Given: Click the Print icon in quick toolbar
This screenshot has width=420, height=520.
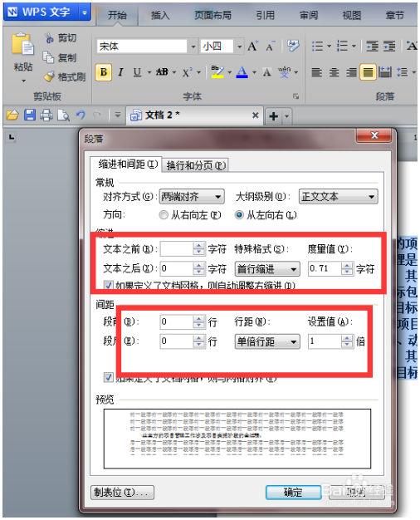Looking at the screenshot, I should 46,115.
